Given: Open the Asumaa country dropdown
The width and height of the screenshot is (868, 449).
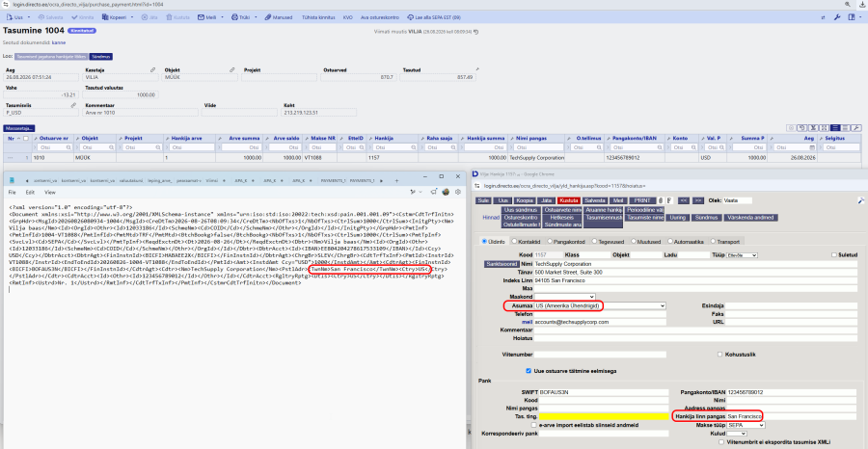Looking at the screenshot, I should (600, 305).
